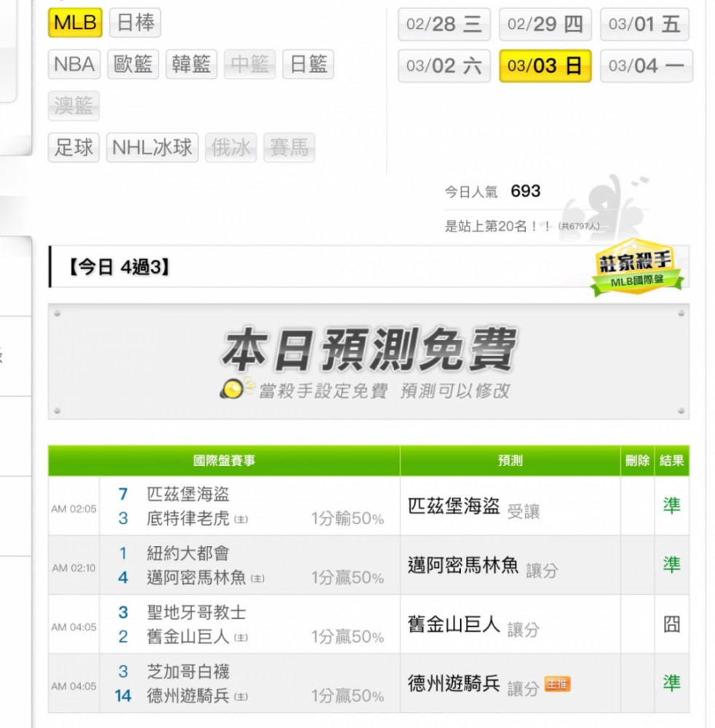
Task: Click the 1分贏50% spread for 舊金山巨人
Action: pyautogui.click(x=348, y=637)
